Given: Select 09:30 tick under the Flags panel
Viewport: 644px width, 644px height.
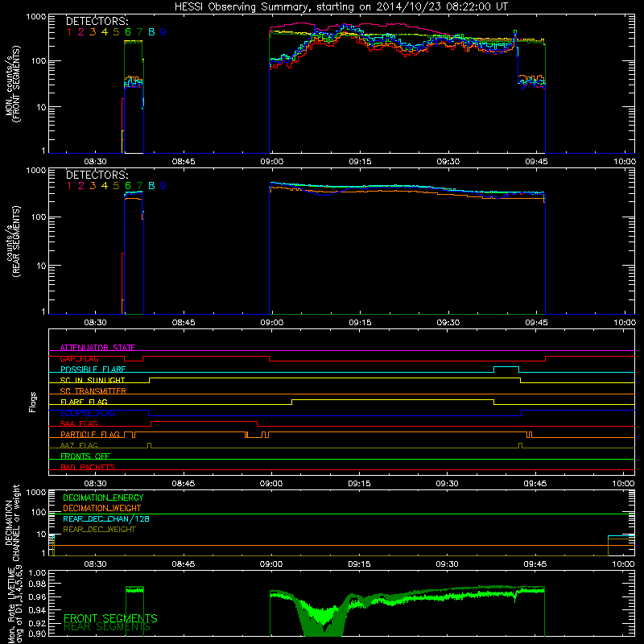Looking at the screenshot, I should coord(448,484).
